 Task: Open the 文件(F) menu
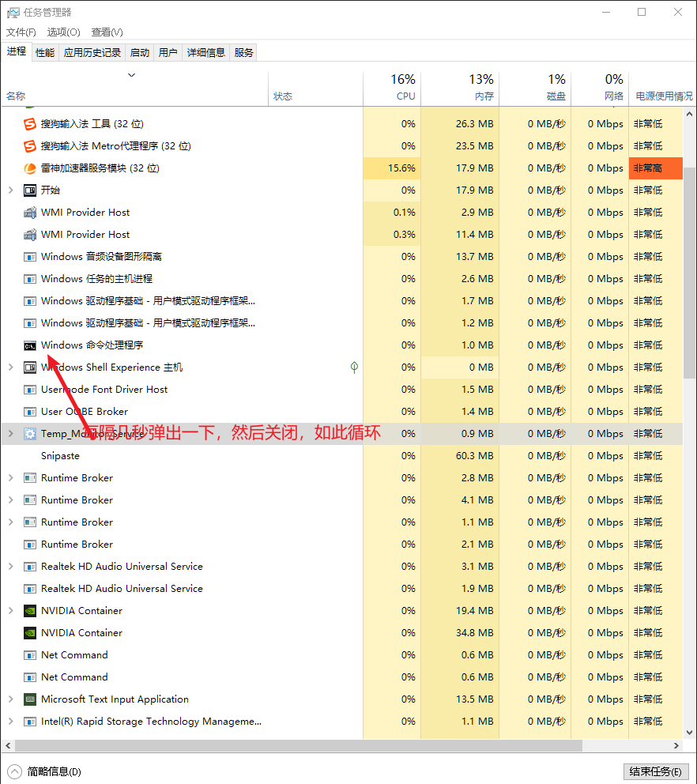(x=21, y=32)
